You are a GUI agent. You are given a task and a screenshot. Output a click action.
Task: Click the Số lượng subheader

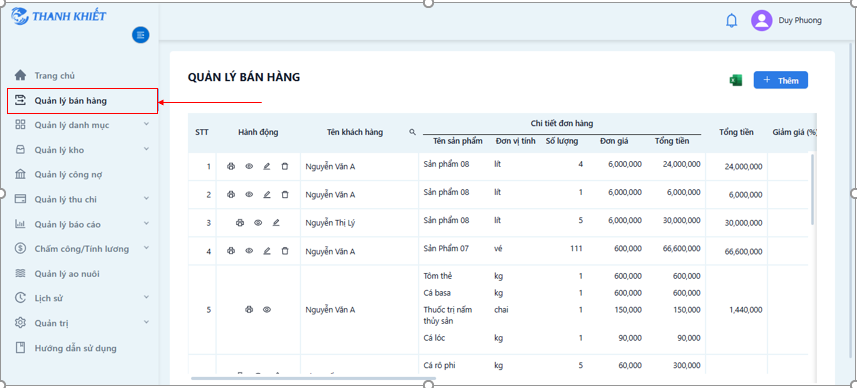[x=562, y=141]
